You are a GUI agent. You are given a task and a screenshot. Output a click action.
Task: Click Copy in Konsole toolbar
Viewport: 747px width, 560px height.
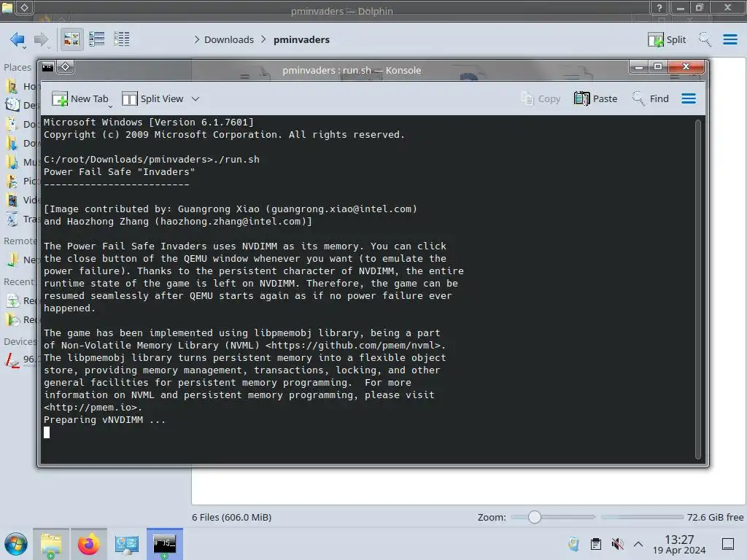(x=541, y=98)
